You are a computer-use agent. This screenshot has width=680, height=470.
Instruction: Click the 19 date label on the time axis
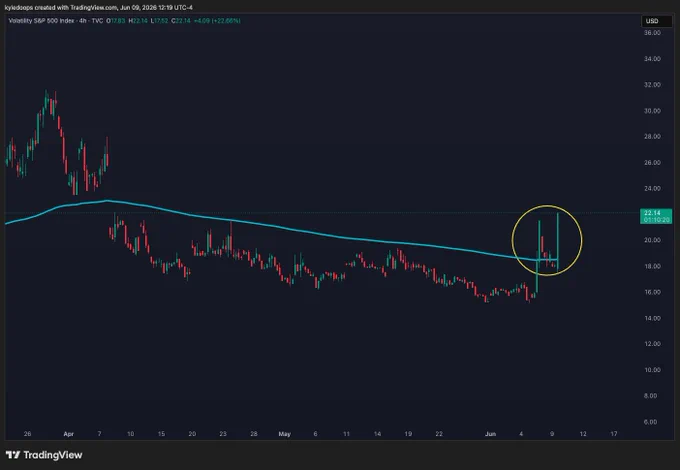point(408,434)
